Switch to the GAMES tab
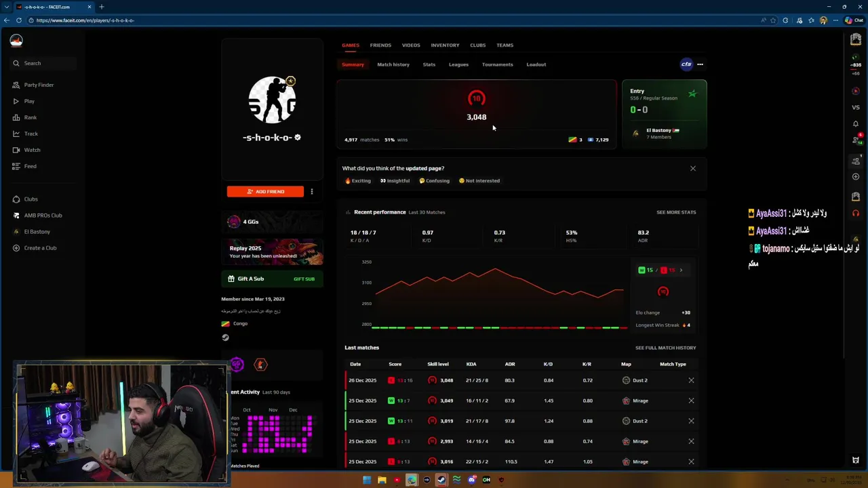 (351, 45)
